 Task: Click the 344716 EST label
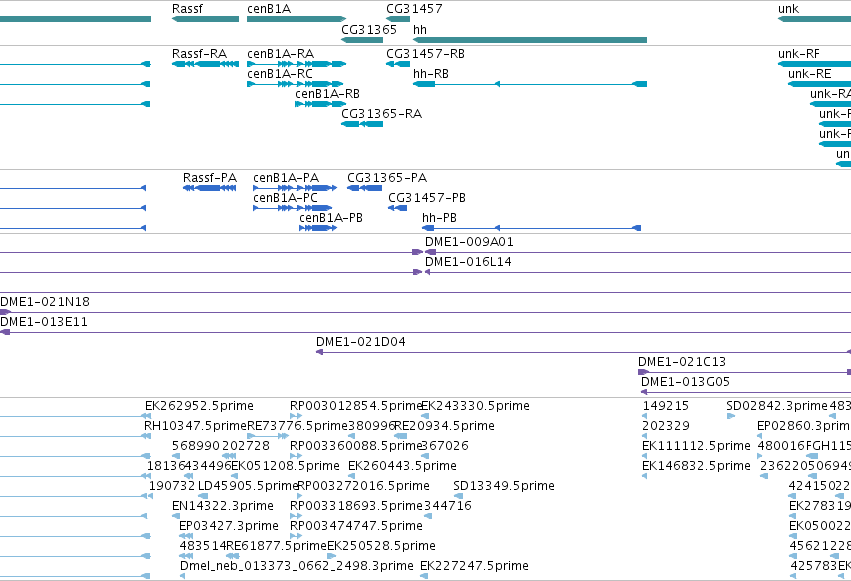tap(447, 506)
